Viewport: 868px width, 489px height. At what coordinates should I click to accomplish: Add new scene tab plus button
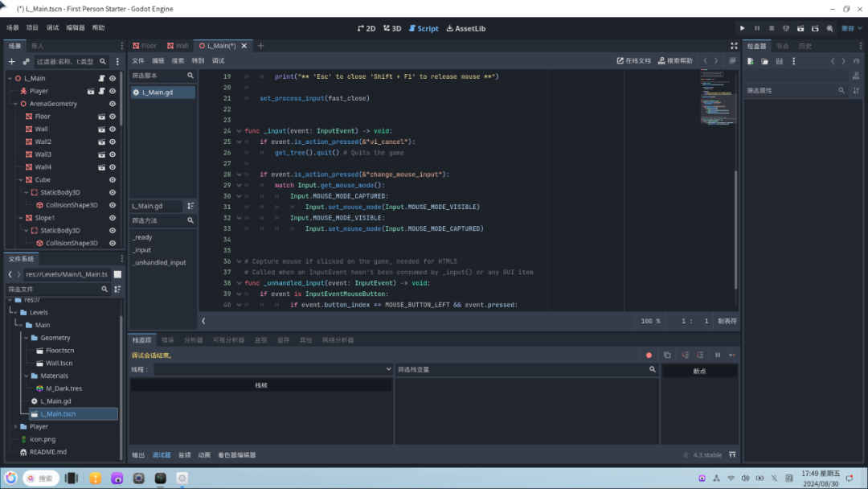[260, 46]
